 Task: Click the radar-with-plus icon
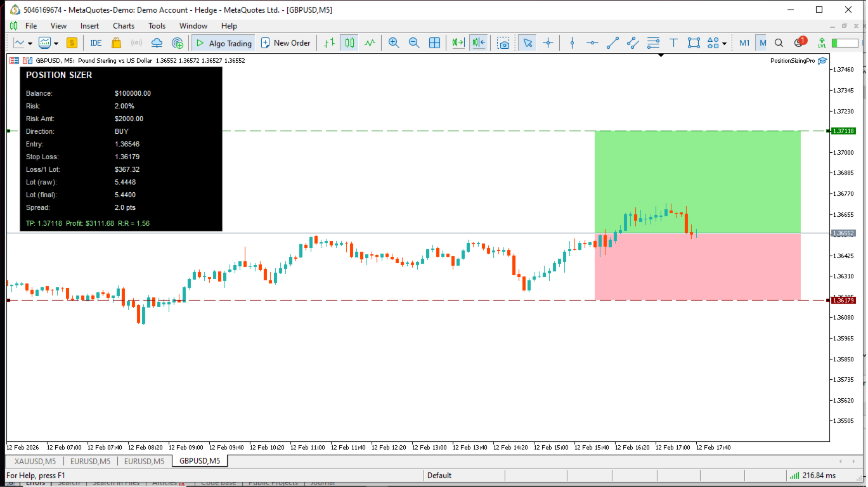pos(178,43)
